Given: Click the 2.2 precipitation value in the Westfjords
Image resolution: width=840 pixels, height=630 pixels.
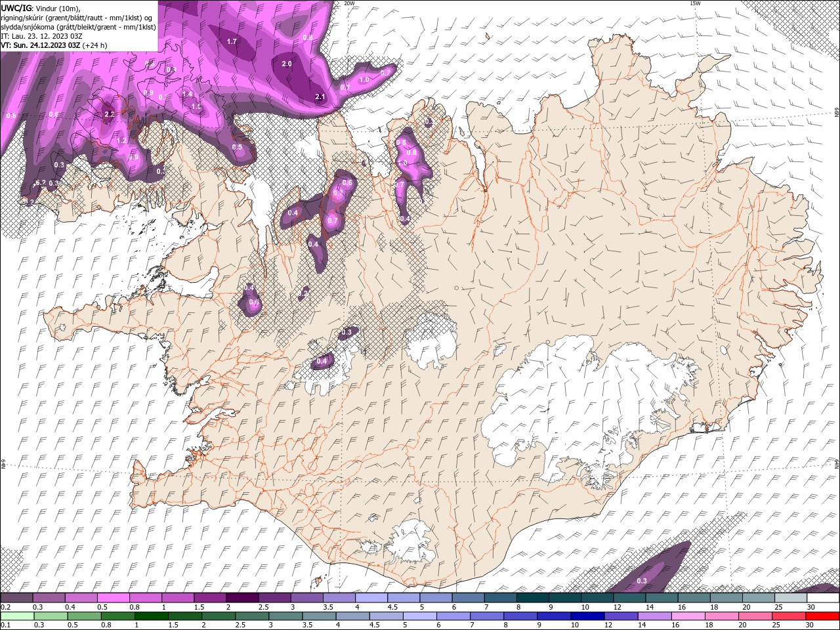Looking at the screenshot, I should (110, 114).
